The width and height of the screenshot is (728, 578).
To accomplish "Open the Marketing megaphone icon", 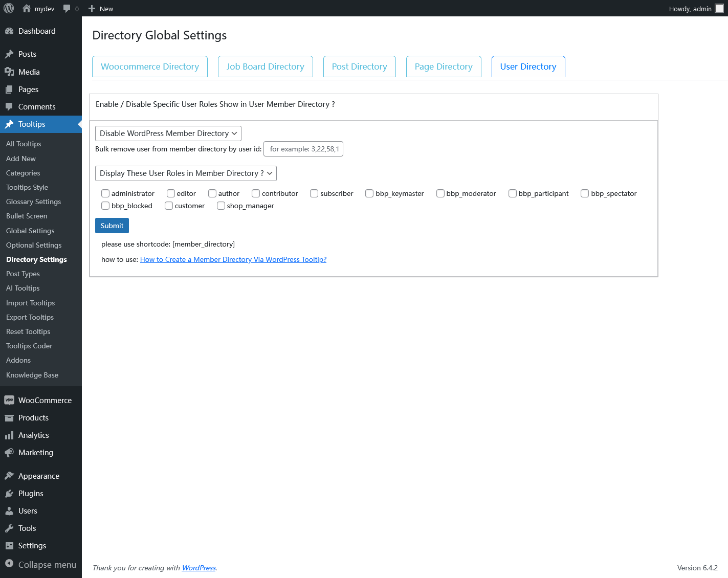I will (10, 452).
